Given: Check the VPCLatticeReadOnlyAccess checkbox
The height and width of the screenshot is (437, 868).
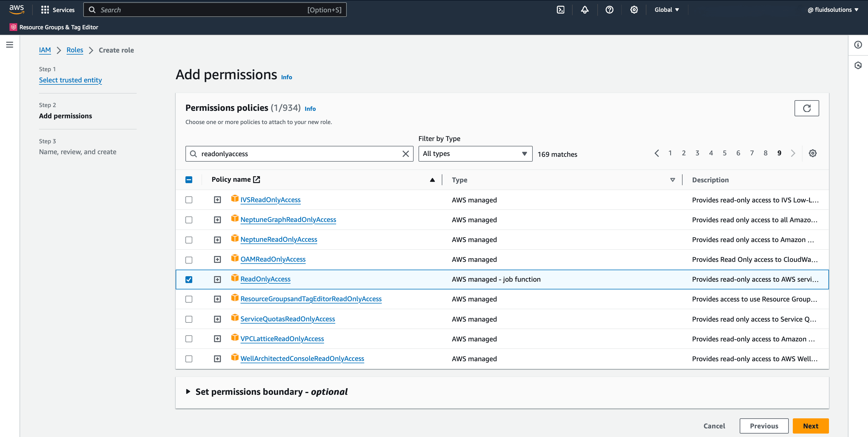Looking at the screenshot, I should (x=189, y=339).
